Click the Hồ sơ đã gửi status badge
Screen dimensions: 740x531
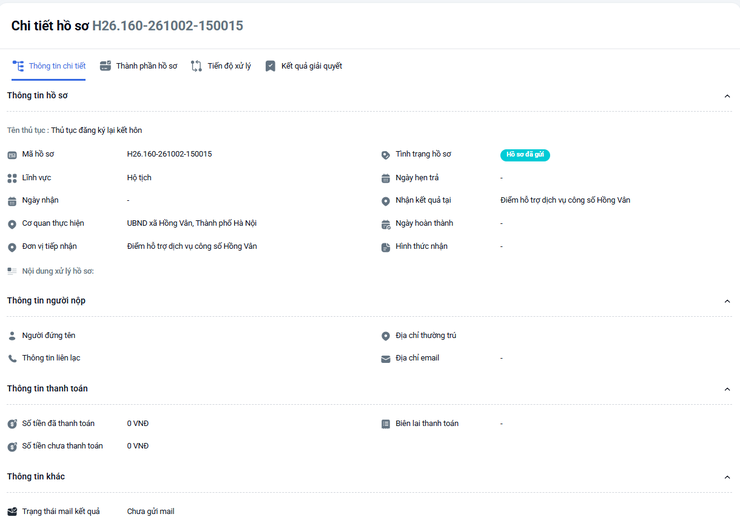pyautogui.click(x=525, y=155)
